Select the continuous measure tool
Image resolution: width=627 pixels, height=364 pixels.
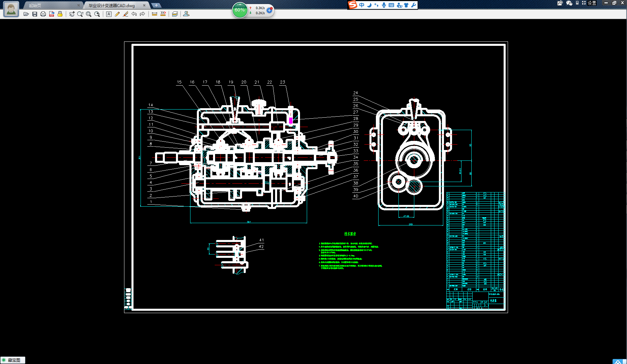[x=163, y=14]
